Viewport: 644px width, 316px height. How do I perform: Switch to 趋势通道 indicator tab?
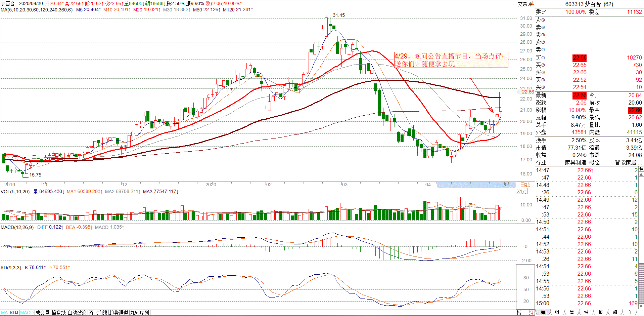tap(119, 313)
